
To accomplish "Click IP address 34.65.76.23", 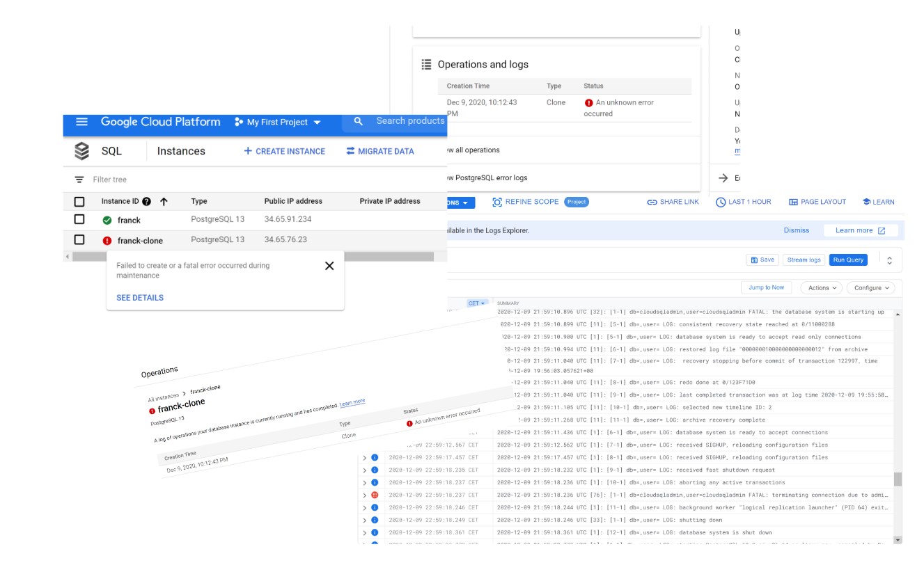I will pos(285,239).
